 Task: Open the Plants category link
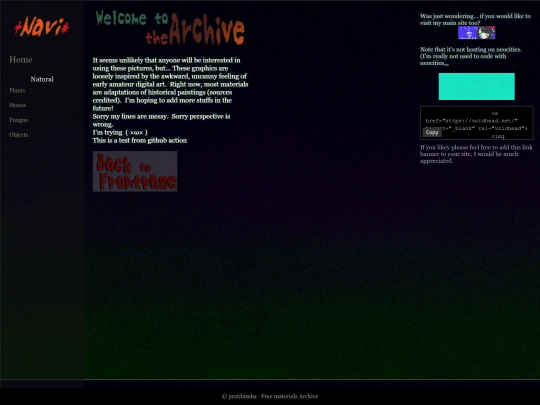pyautogui.click(x=17, y=91)
